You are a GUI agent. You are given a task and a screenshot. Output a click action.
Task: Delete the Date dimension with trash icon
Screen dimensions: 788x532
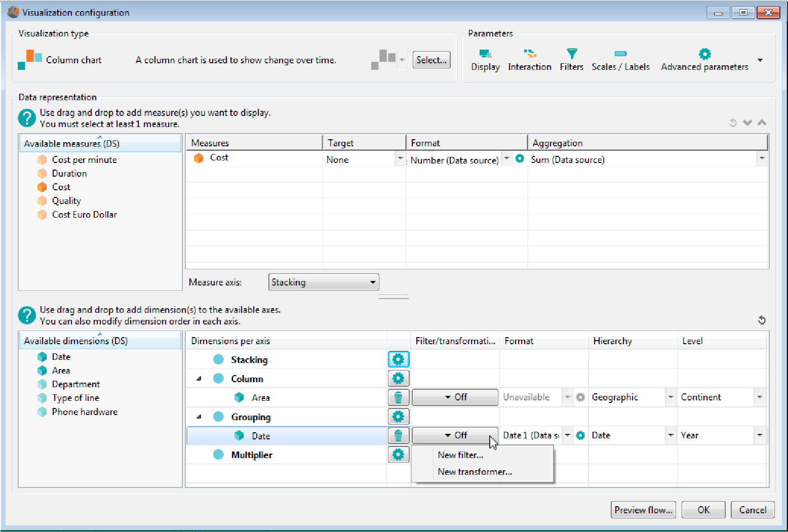point(398,435)
